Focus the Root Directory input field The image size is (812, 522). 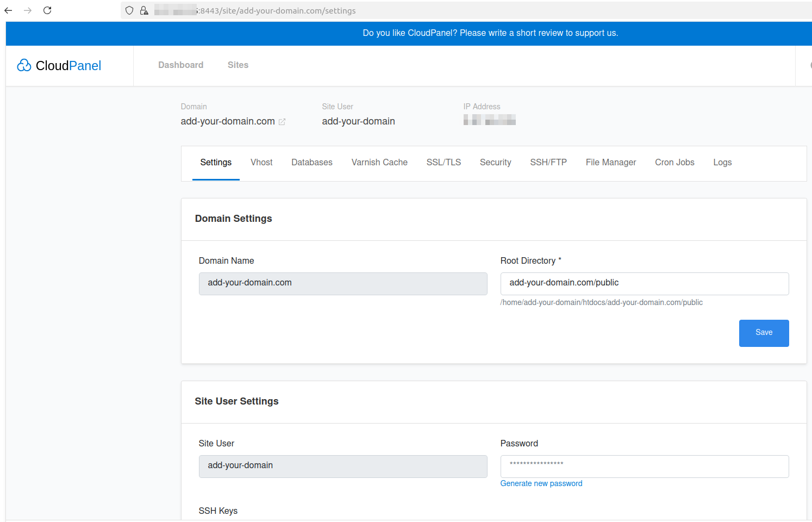coord(645,283)
